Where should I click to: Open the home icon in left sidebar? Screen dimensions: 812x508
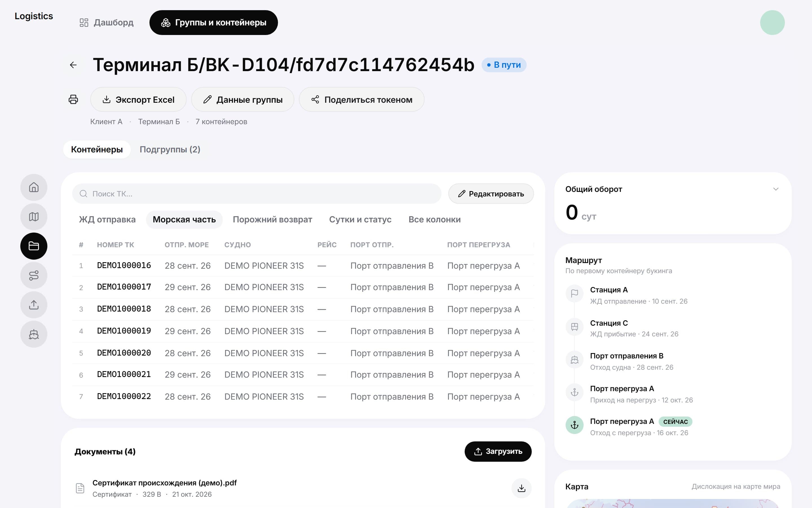pyautogui.click(x=34, y=187)
